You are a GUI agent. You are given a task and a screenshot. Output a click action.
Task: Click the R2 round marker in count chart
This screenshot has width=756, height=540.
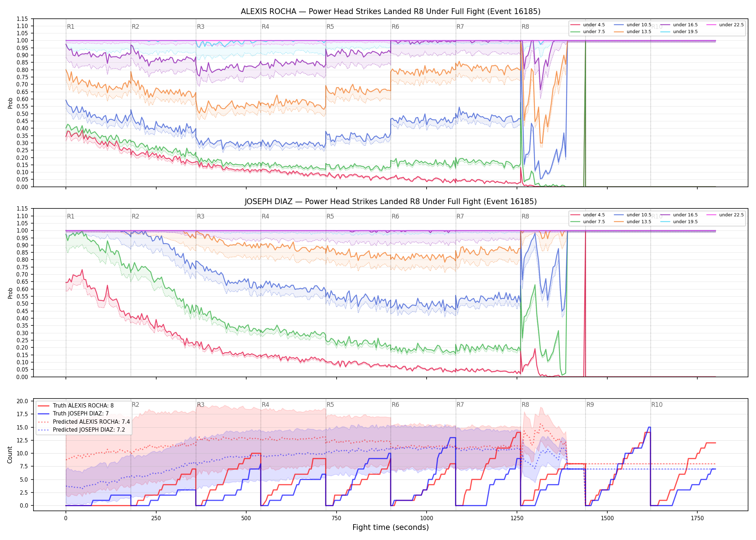point(135,405)
